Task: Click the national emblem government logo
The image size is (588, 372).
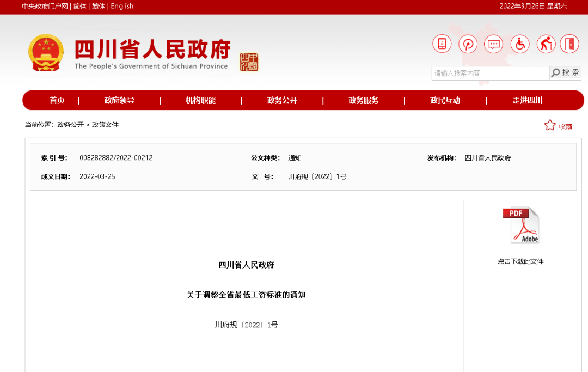Action: [46, 53]
